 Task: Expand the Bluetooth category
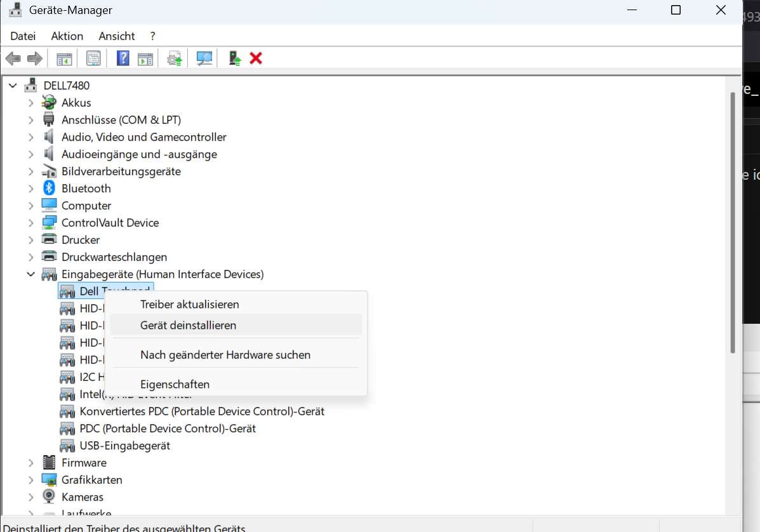(x=31, y=189)
